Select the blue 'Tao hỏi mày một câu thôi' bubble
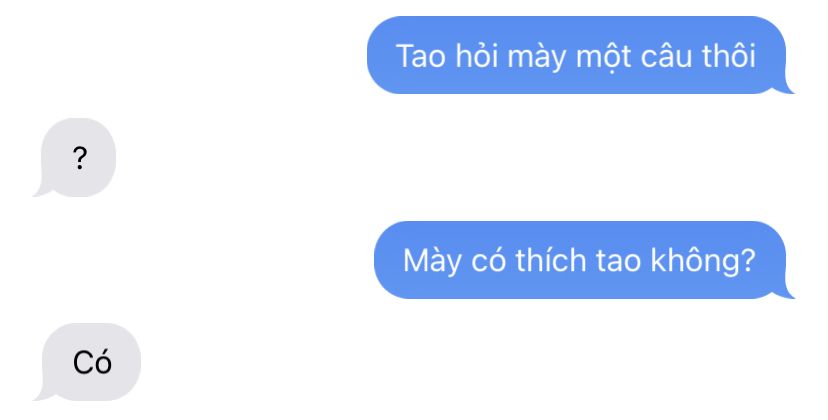828x420 pixels. click(x=577, y=55)
